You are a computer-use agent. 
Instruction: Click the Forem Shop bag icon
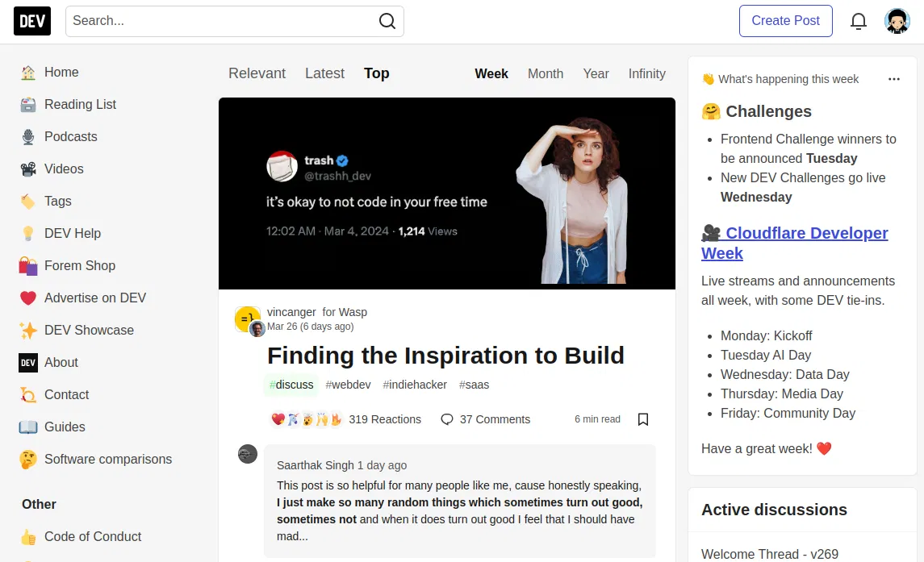coord(28,266)
